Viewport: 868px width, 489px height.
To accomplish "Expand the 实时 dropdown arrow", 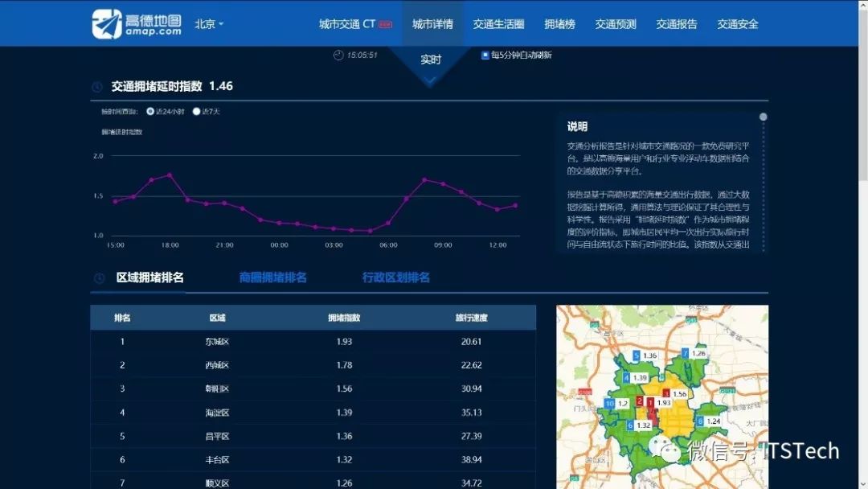I will (x=430, y=80).
